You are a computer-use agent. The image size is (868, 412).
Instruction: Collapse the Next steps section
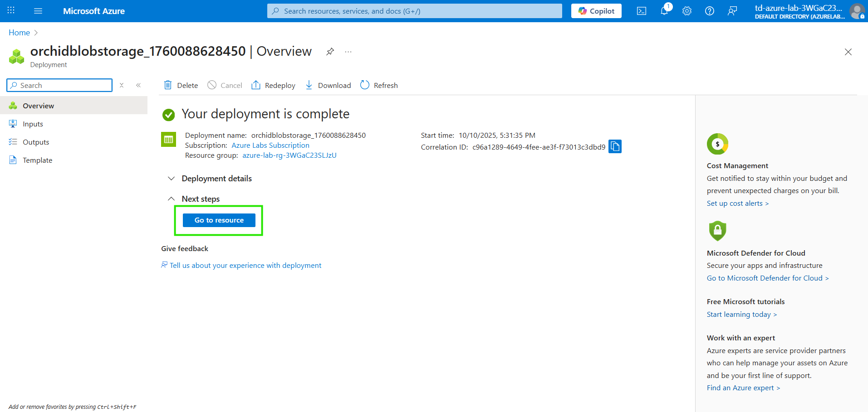click(x=171, y=199)
